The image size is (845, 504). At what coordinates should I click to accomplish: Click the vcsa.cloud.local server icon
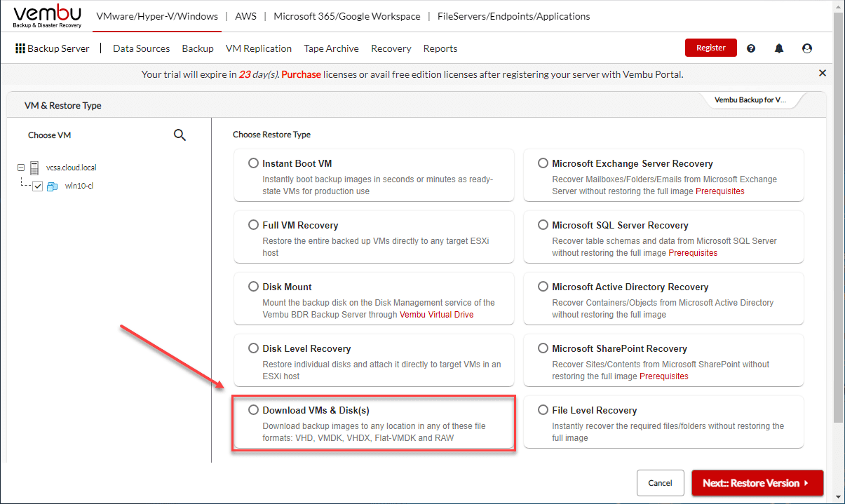click(x=34, y=168)
